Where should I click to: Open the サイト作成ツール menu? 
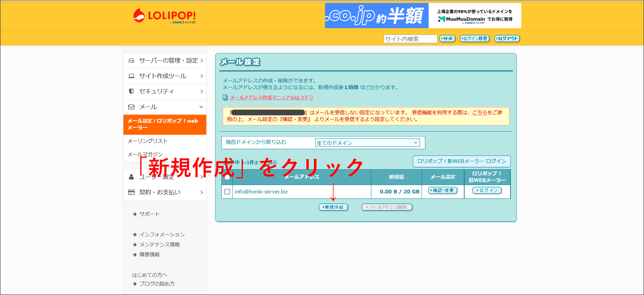point(165,76)
